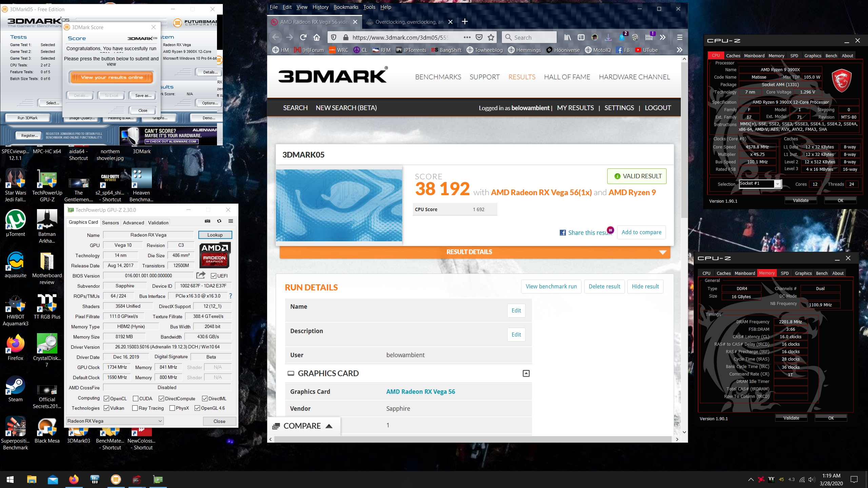868x488 pixels.
Task: Open Mail app from the taskbar
Action: pos(53,480)
